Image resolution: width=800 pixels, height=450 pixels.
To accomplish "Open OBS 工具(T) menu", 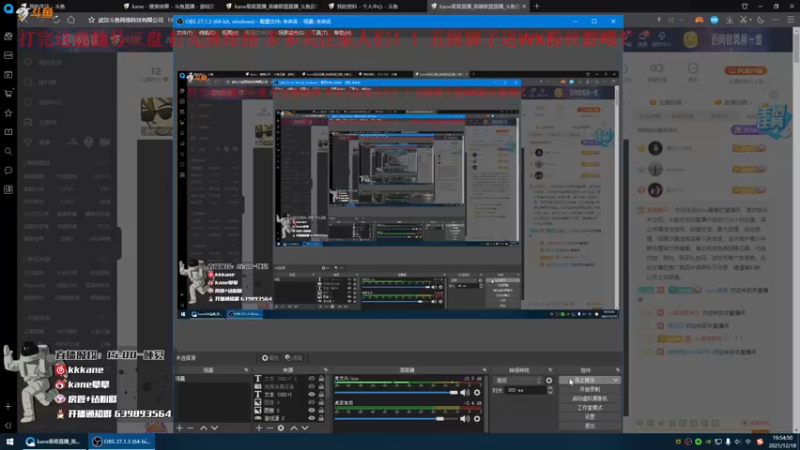I will coord(319,33).
